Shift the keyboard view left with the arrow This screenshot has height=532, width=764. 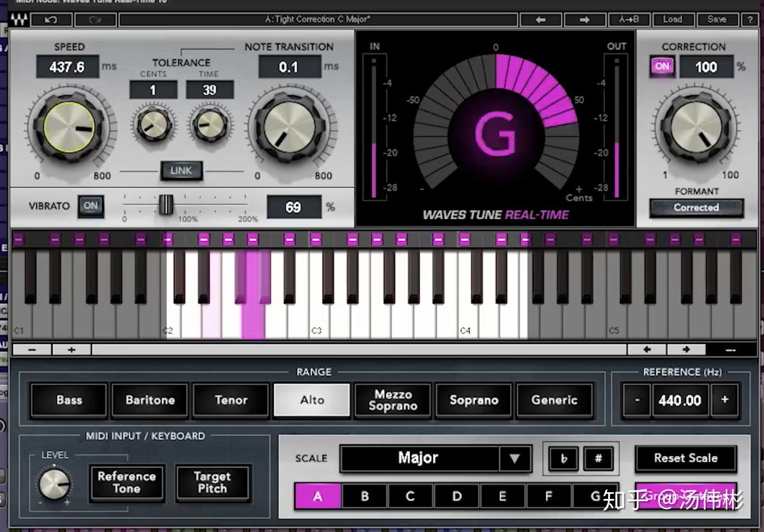click(x=647, y=350)
